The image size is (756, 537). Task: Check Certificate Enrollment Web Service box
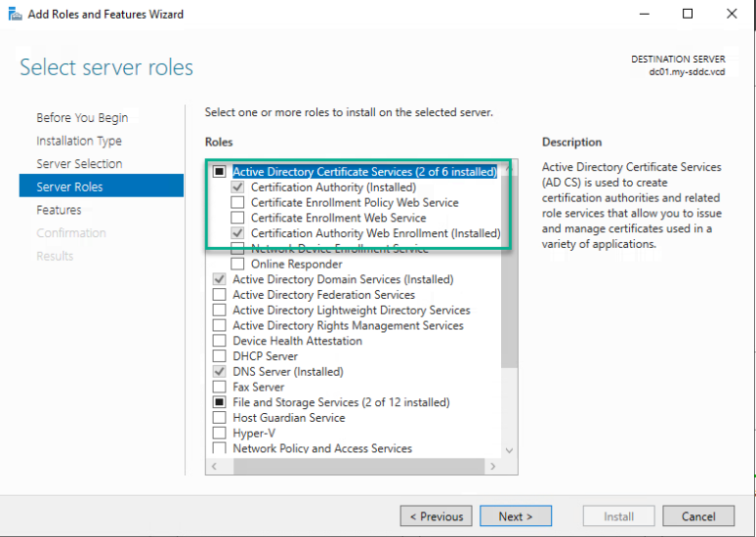[237, 217]
